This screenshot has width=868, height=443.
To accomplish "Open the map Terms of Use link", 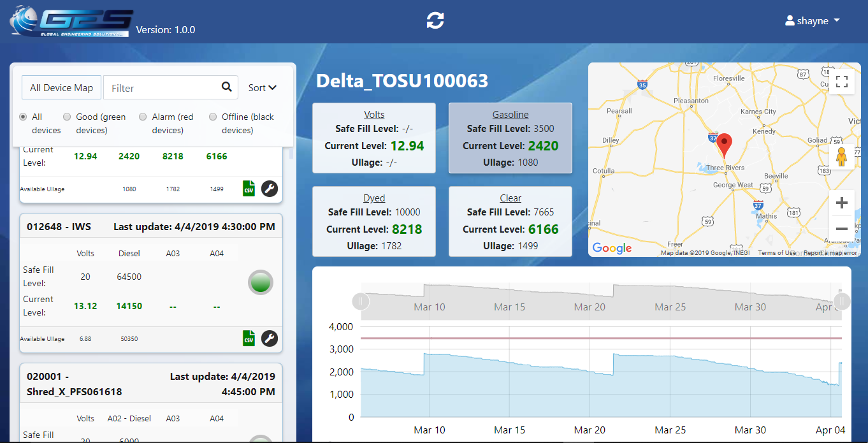I will (776, 253).
